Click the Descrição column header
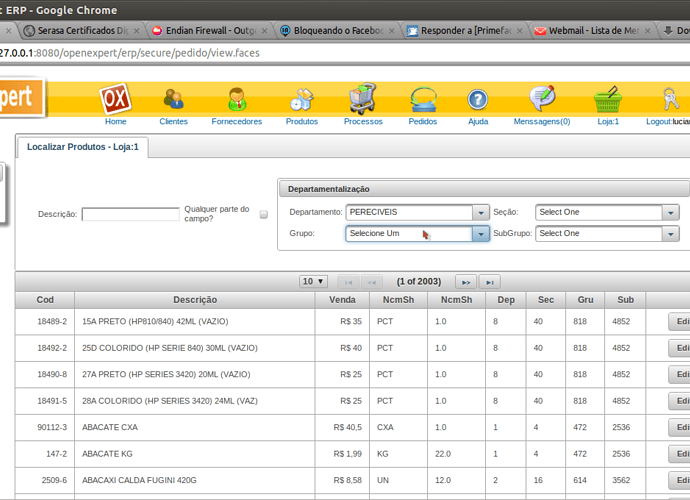Viewport: 690px width, 500px height. pos(195,300)
